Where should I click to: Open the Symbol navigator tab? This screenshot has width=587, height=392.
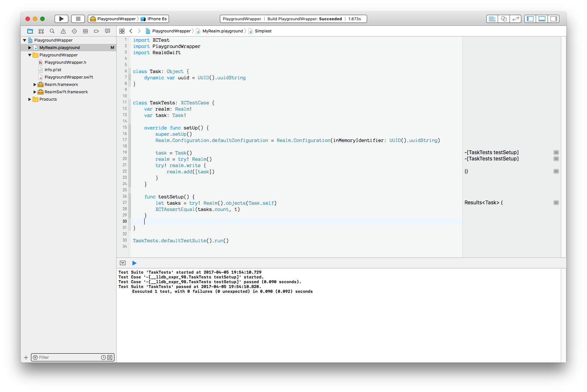(41, 31)
